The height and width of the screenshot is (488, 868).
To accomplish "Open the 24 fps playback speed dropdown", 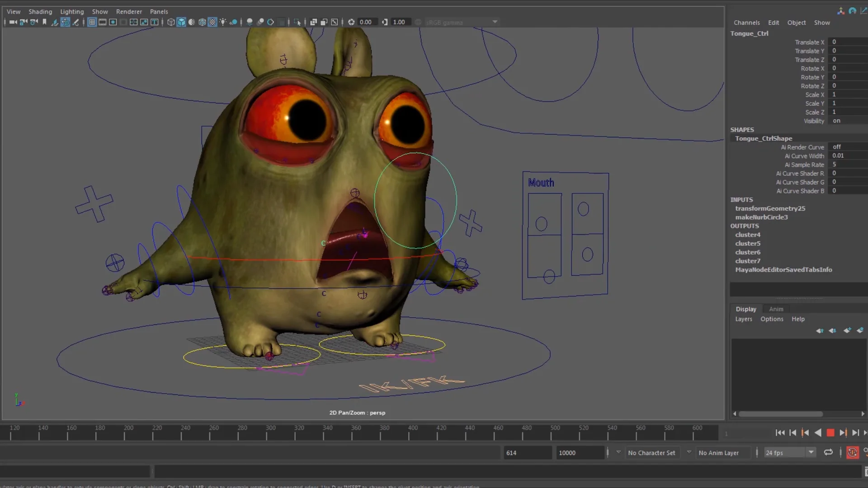I will (811, 452).
